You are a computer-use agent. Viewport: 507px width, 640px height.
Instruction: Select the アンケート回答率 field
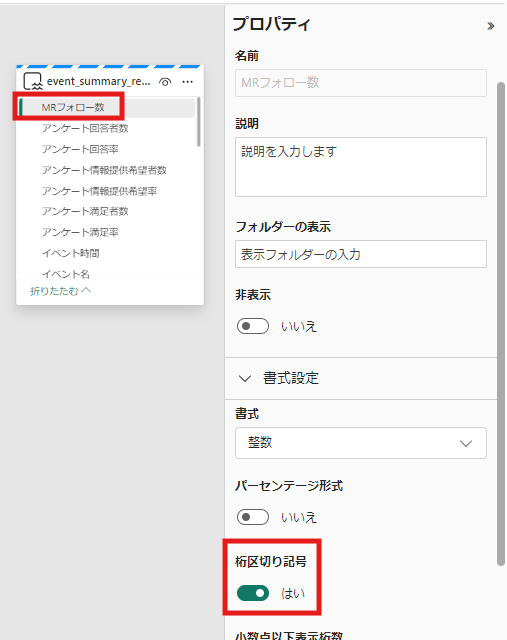click(80, 149)
